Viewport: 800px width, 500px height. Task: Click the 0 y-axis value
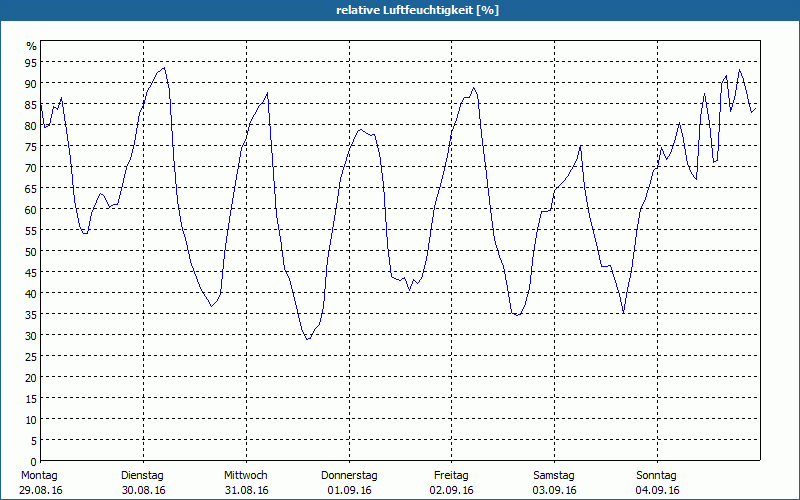tap(34, 462)
